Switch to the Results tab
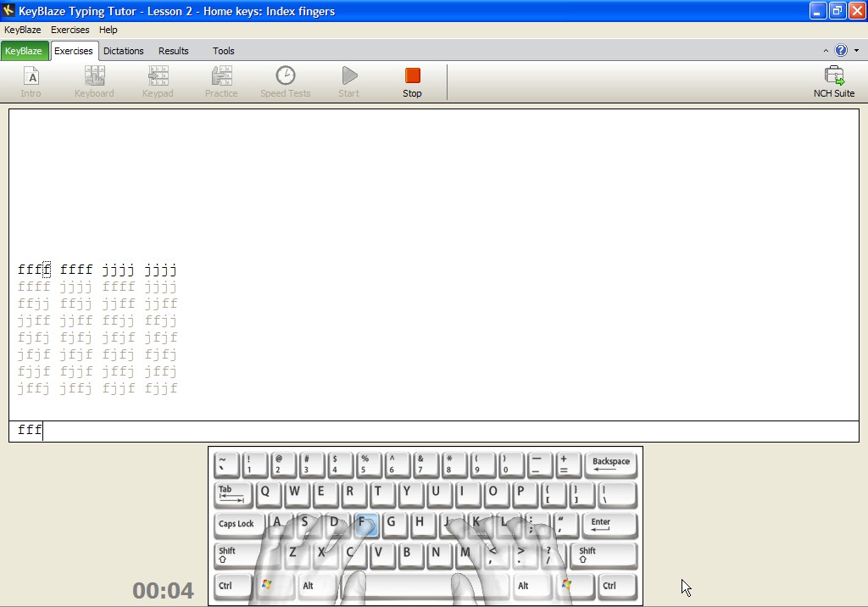Screen dimensions: 868x607 coord(173,51)
